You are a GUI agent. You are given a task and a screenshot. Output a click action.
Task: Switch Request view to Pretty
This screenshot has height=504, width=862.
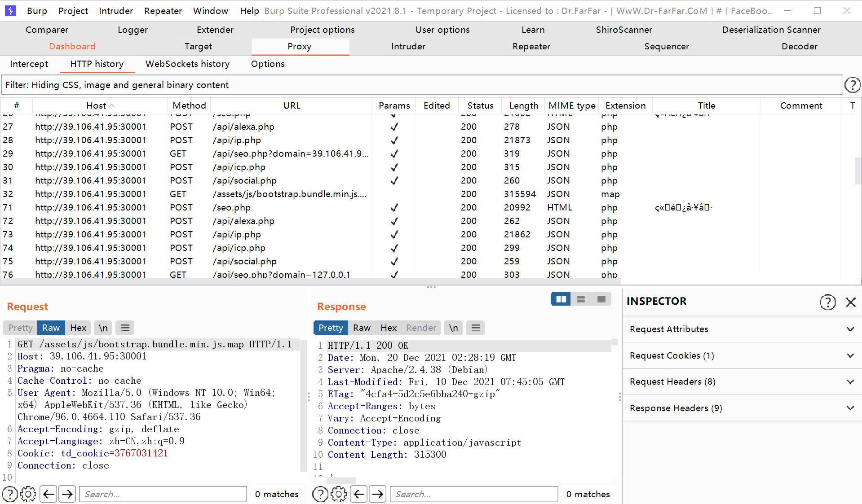20,328
